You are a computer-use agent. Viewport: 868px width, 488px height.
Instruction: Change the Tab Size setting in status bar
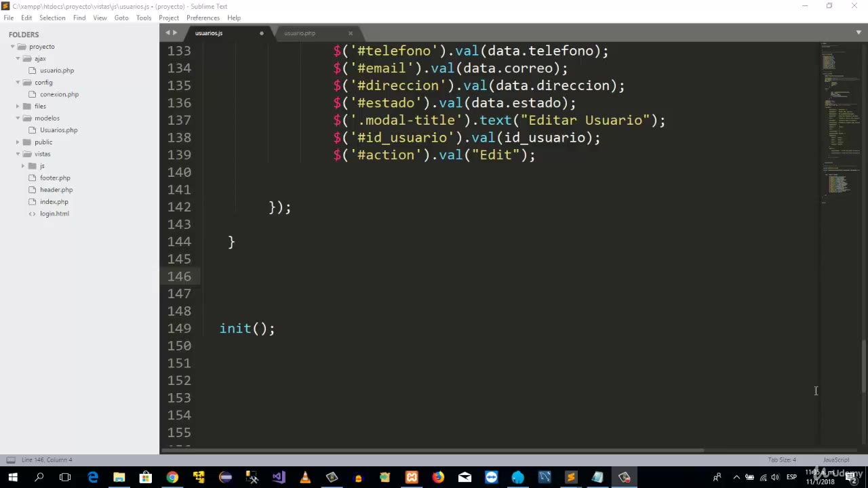(x=782, y=460)
